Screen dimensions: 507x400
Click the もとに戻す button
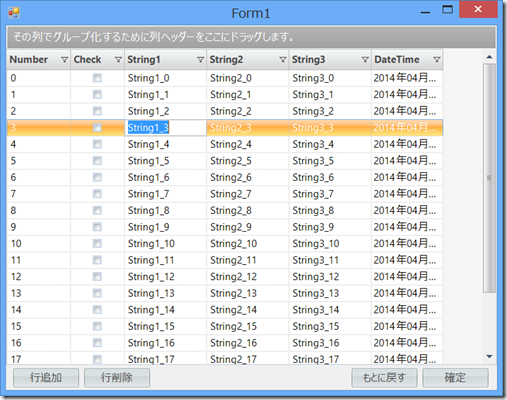coord(384,378)
